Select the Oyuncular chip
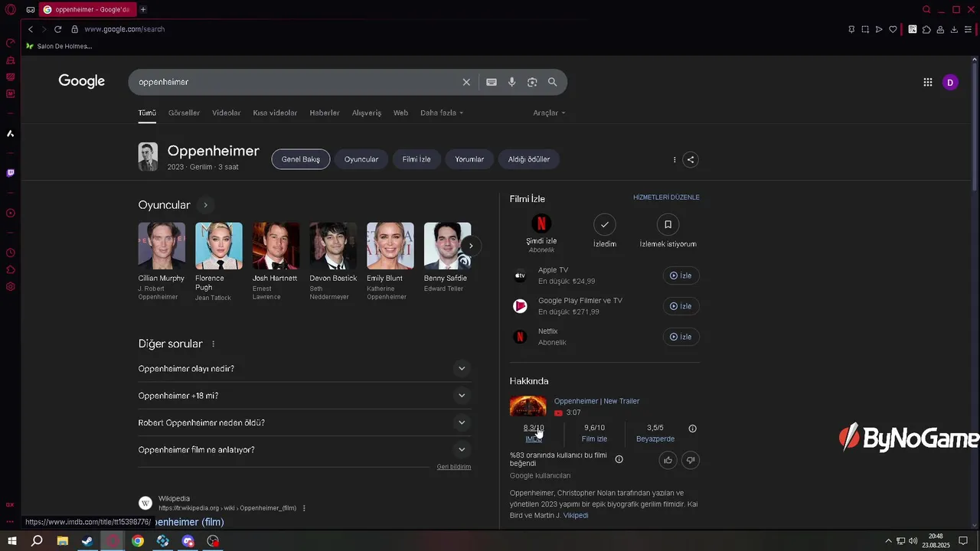Image resolution: width=980 pixels, height=551 pixels. pyautogui.click(x=361, y=159)
